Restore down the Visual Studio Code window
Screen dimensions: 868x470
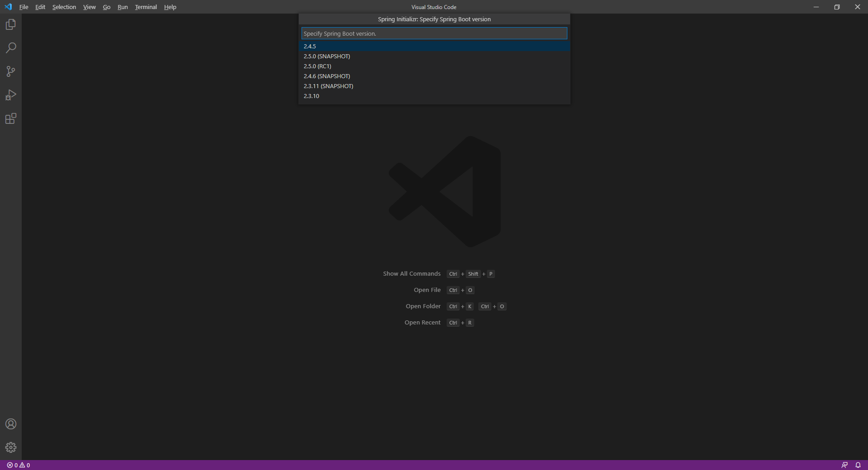click(837, 7)
